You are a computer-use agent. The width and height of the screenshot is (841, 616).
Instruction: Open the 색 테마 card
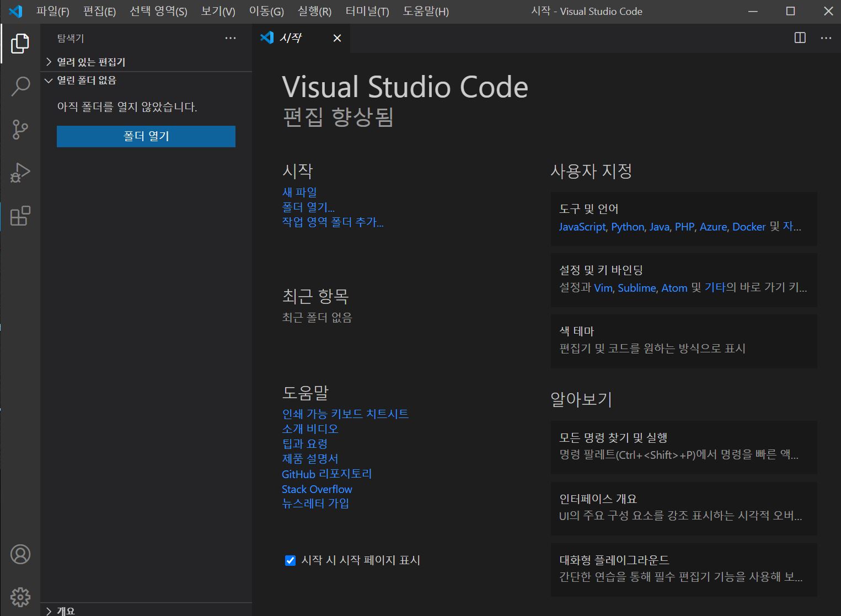684,341
